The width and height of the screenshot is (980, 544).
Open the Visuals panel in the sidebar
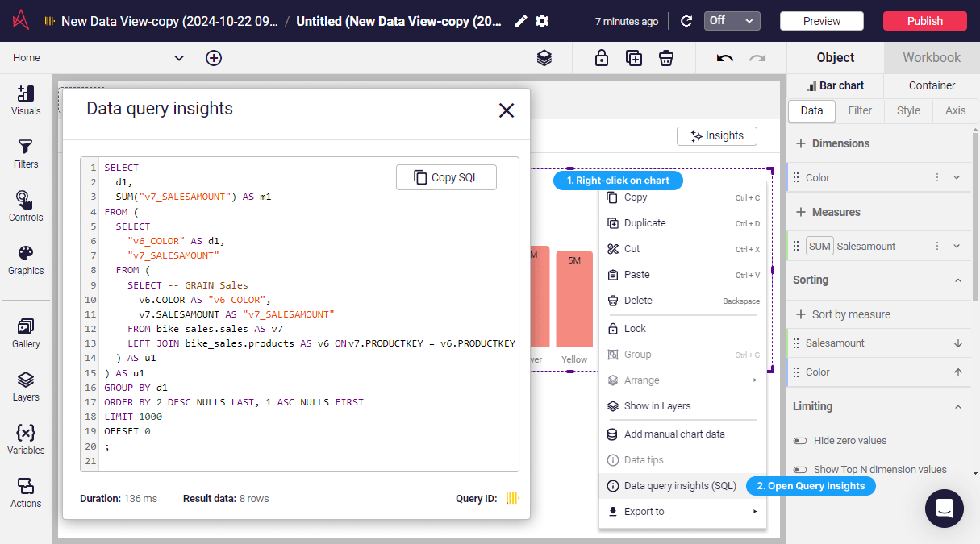pyautogui.click(x=25, y=100)
